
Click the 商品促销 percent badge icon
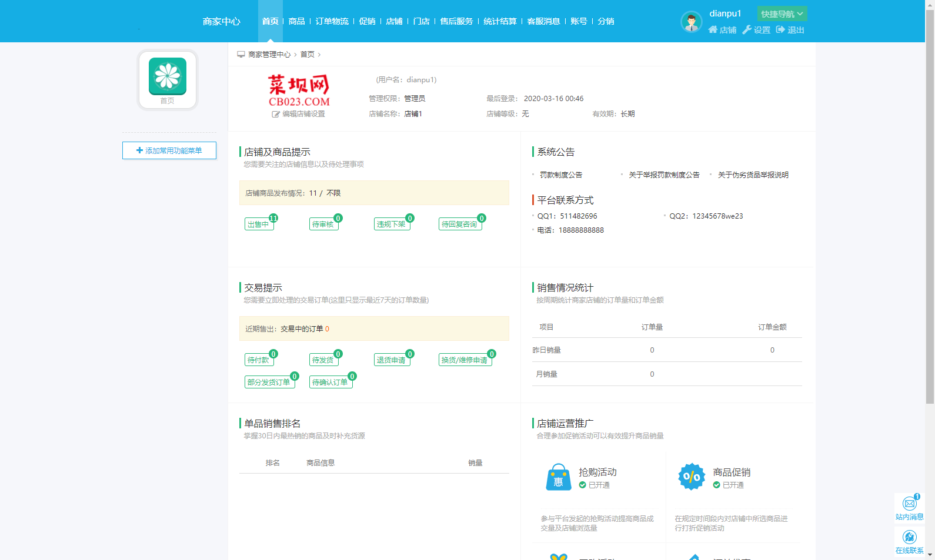coord(692,477)
